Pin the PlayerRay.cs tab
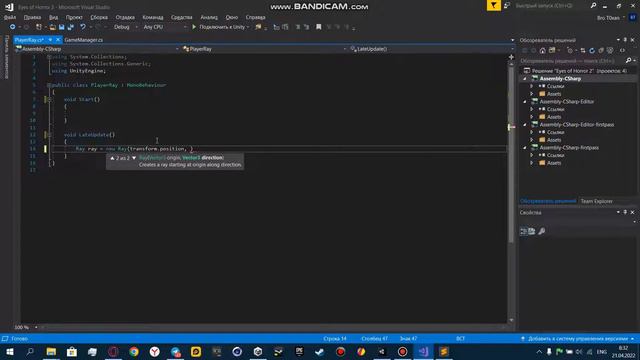 click(50, 40)
